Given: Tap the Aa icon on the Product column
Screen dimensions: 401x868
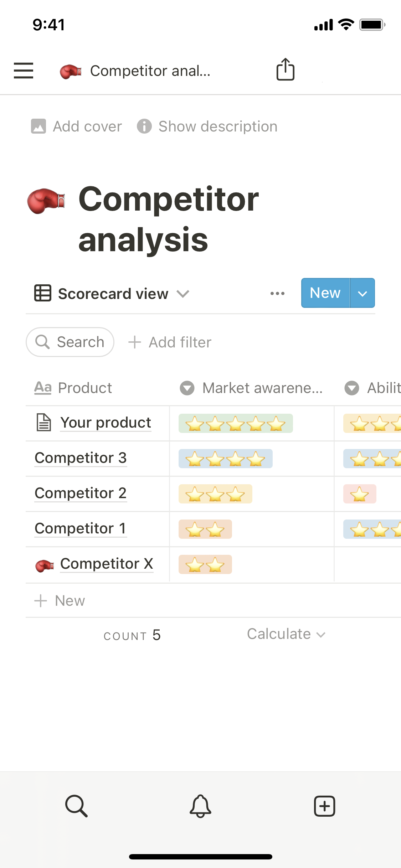Looking at the screenshot, I should point(43,388).
